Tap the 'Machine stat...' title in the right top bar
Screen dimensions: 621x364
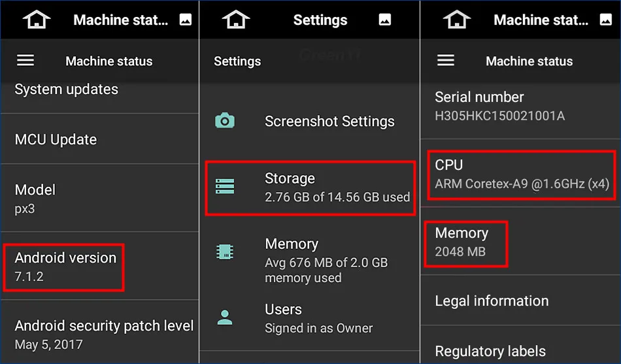[541, 20]
